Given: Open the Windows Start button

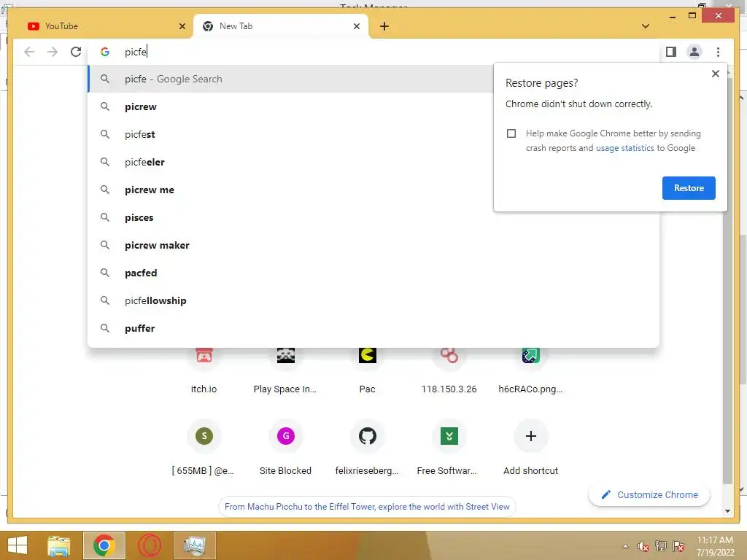Looking at the screenshot, I should tap(18, 545).
